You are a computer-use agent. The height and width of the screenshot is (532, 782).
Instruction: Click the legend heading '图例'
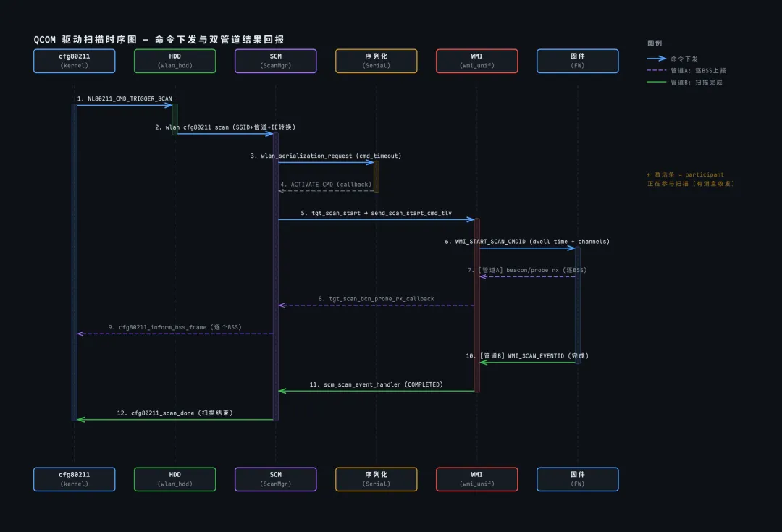[655, 43]
